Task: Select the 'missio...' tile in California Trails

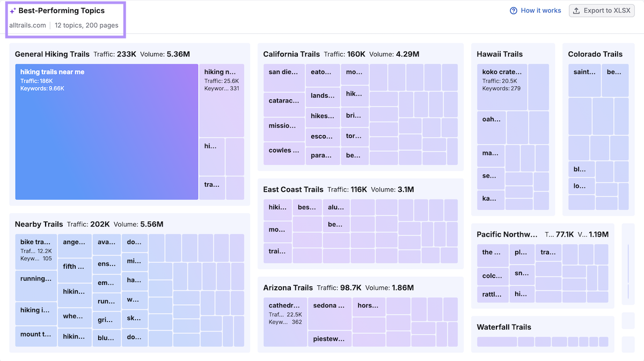Action: (x=284, y=129)
